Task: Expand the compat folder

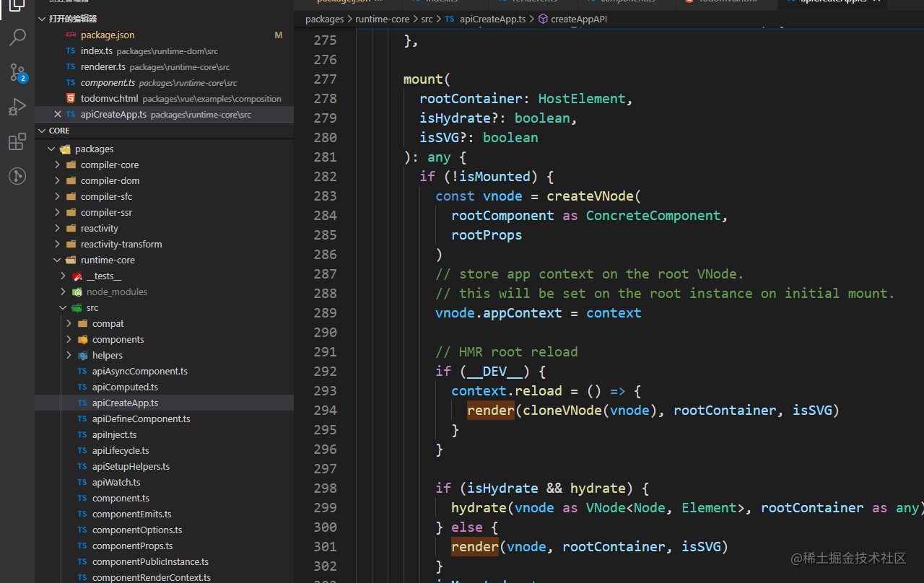Action: pos(69,323)
